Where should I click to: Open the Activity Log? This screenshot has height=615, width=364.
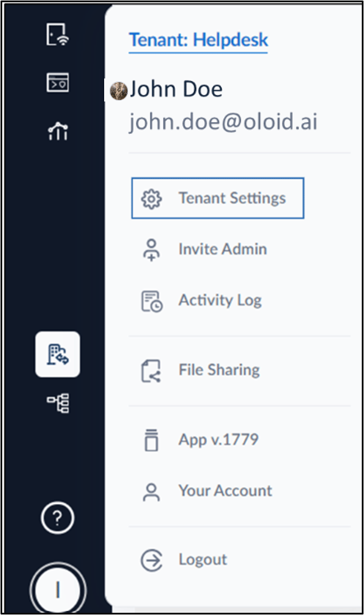(x=220, y=300)
